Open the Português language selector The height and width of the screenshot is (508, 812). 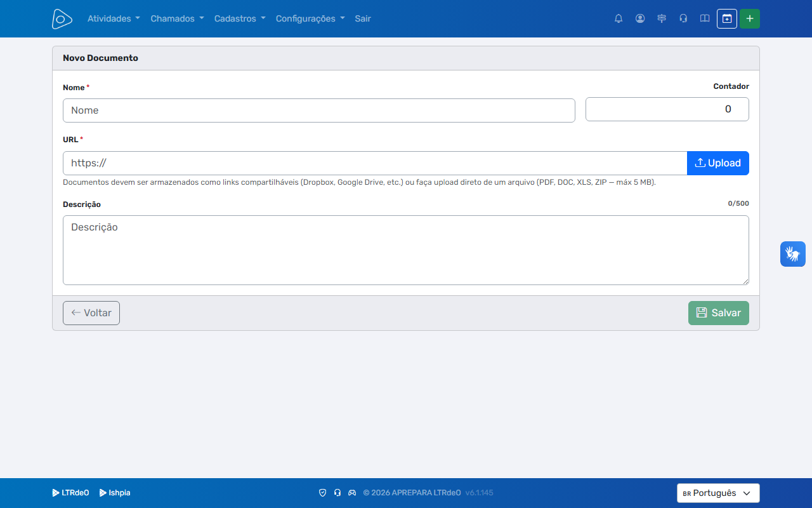tap(718, 493)
